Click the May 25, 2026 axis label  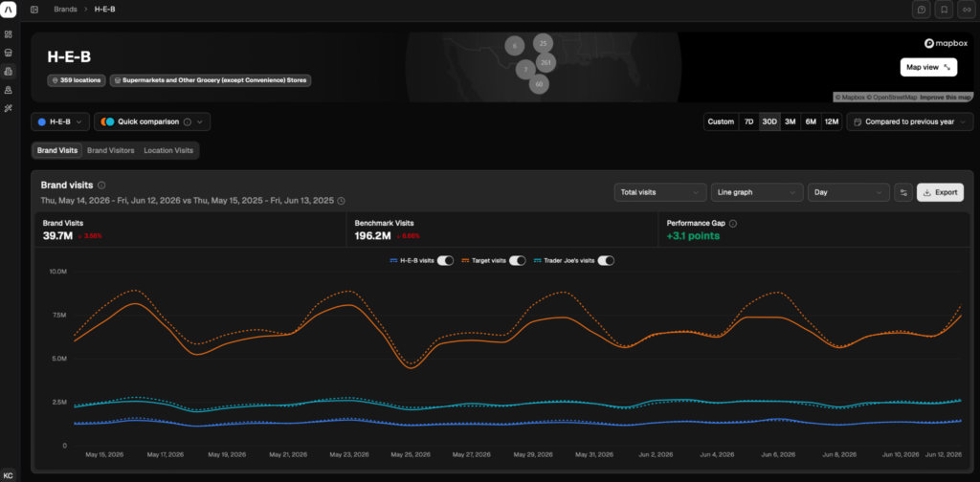point(411,454)
